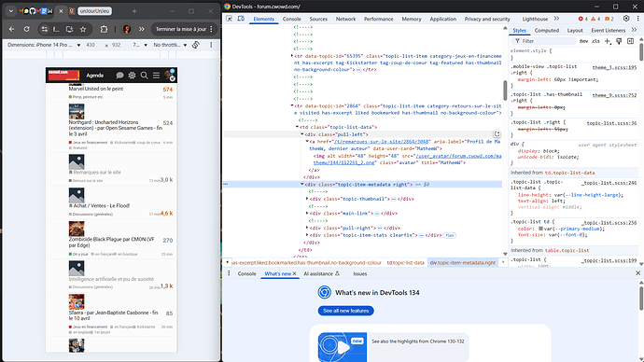
Task: Click See all new features button
Action: (x=346, y=311)
